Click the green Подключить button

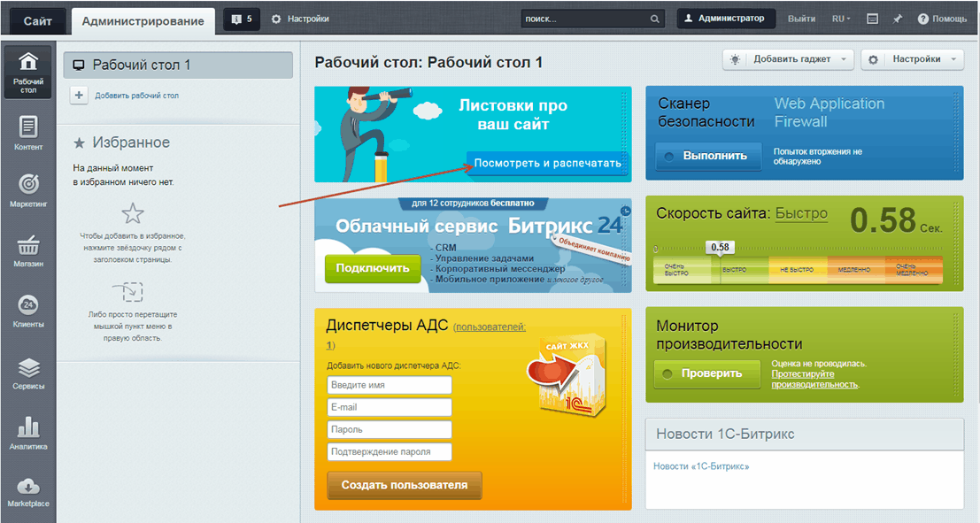click(373, 269)
